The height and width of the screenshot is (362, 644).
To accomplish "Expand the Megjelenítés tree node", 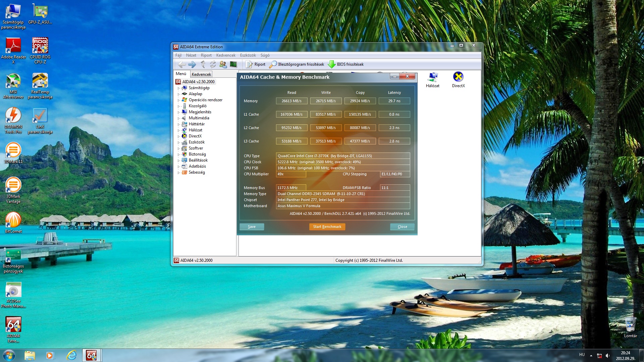I will click(178, 112).
